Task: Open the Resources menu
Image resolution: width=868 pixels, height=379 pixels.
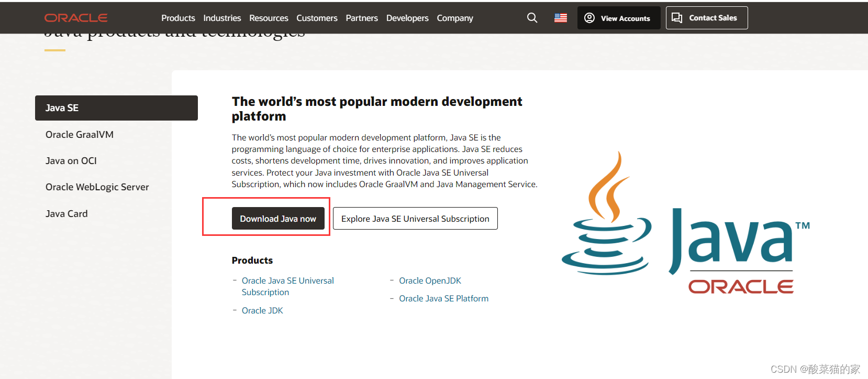Action: 269,18
